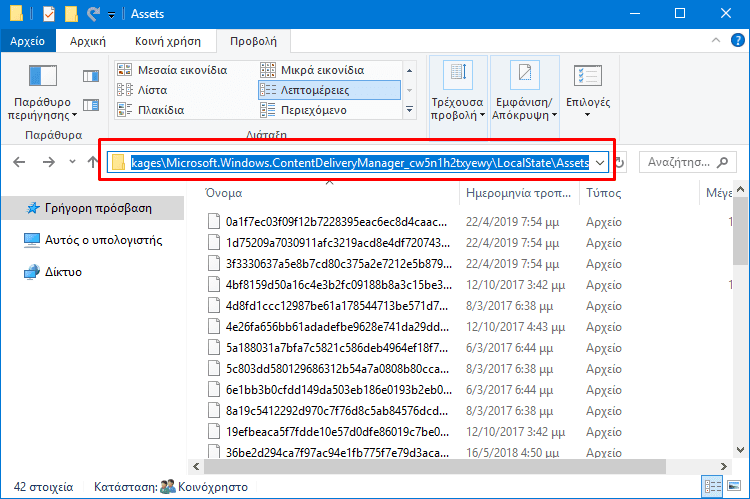Image resolution: width=750 pixels, height=499 pixels.
Task: Select Λεπτομέρειες layout option
Action: click(x=329, y=90)
